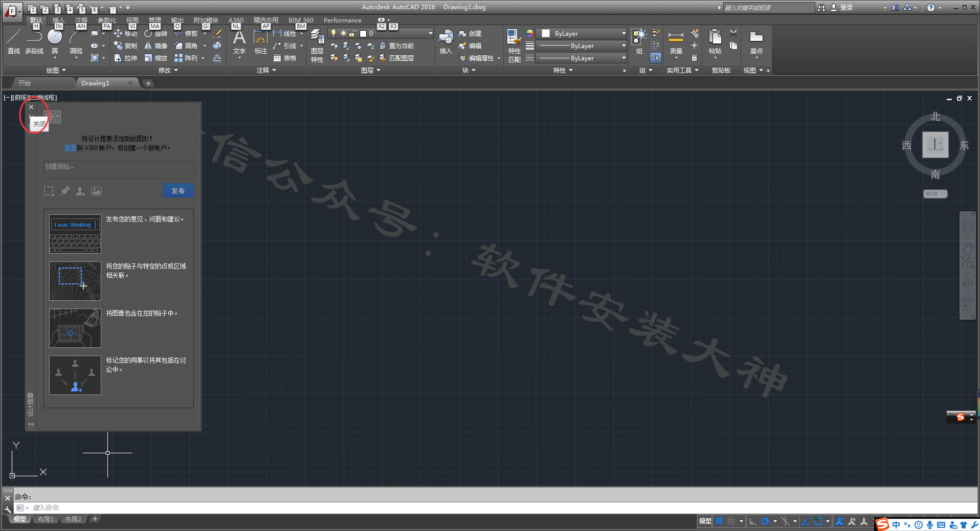
Task: Insert a 表格 table
Action: click(285, 58)
